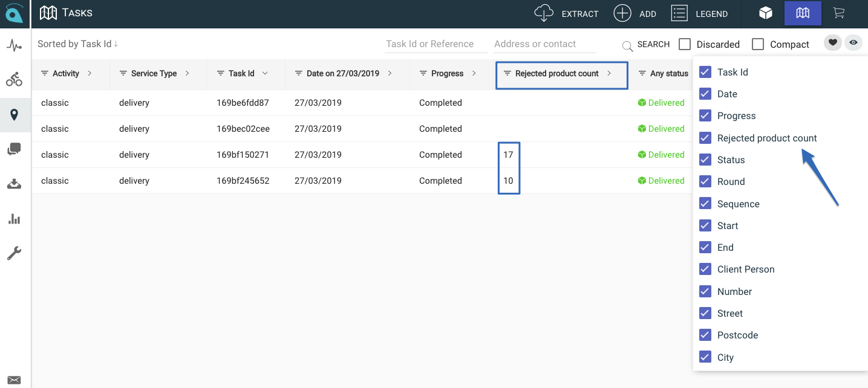Expand the Service Type column chevron
This screenshot has width=868, height=388.
point(187,73)
